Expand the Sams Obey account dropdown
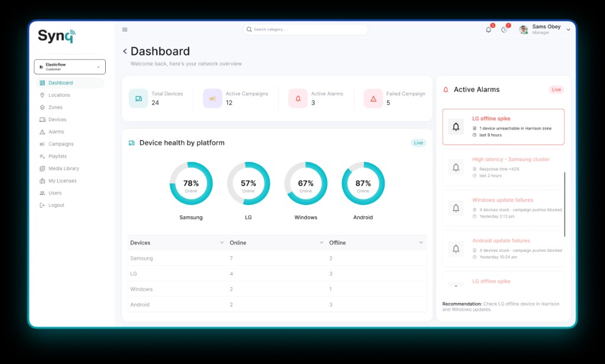Image resolution: width=605 pixels, height=364 pixels. pos(568,30)
